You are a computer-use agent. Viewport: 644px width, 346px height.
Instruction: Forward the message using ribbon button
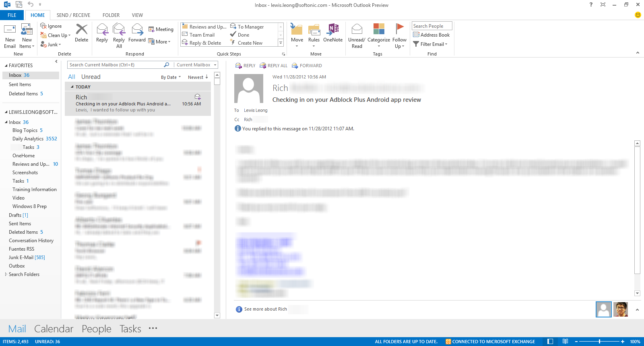pyautogui.click(x=137, y=33)
